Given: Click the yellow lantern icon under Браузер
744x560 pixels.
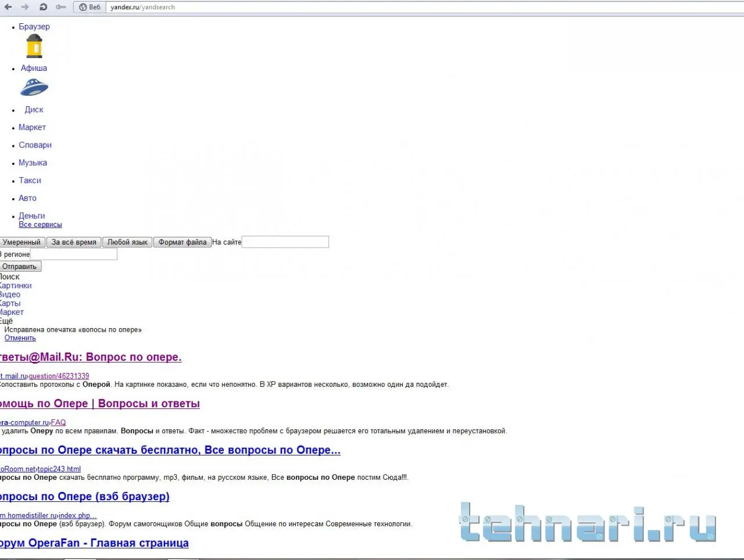Looking at the screenshot, I should click(34, 46).
